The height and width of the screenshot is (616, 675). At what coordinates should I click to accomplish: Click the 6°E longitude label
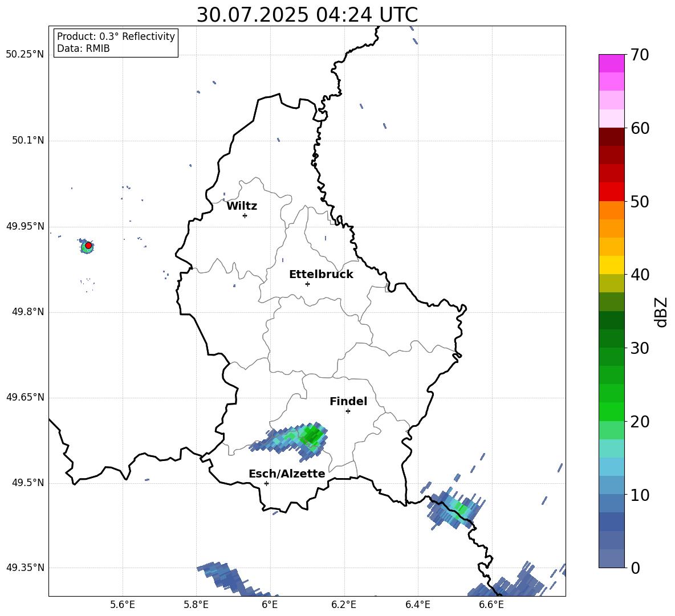coord(270,605)
